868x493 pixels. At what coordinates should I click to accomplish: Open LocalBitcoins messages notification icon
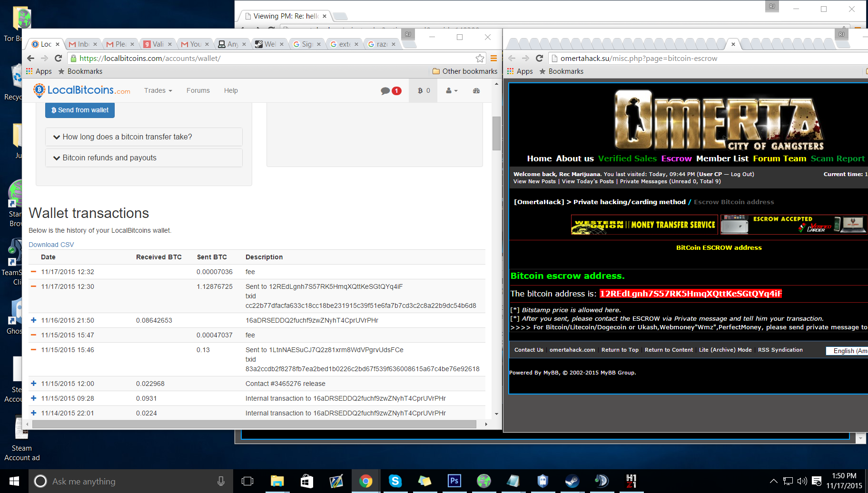(x=391, y=90)
